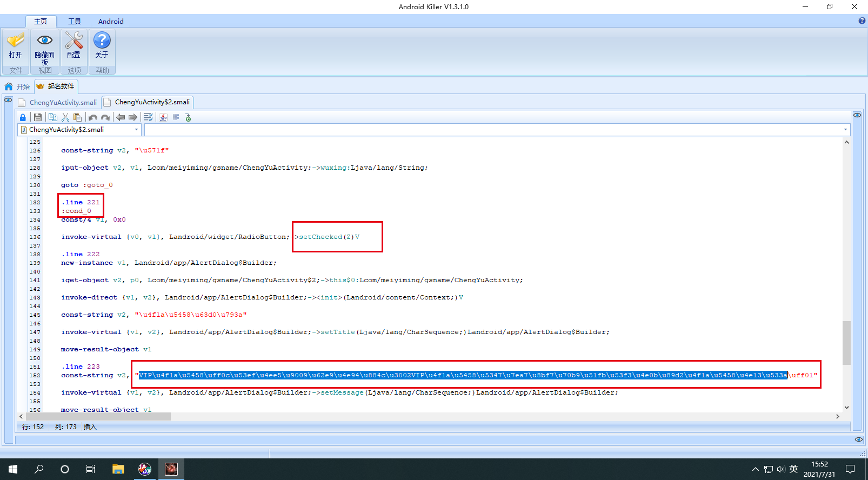Viewport: 868px width, 480px height.
Task: Open the taskbar search icon
Action: click(x=39, y=469)
